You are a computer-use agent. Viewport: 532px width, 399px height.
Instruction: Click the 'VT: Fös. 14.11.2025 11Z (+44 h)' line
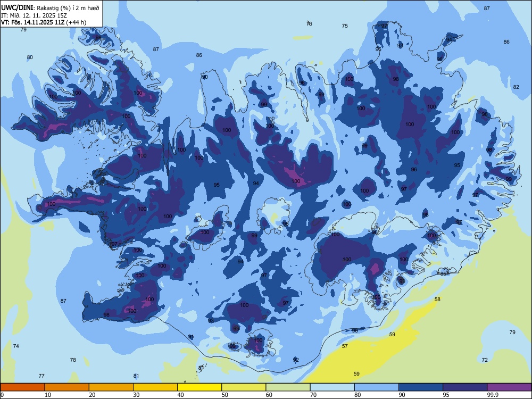[x=44, y=22]
